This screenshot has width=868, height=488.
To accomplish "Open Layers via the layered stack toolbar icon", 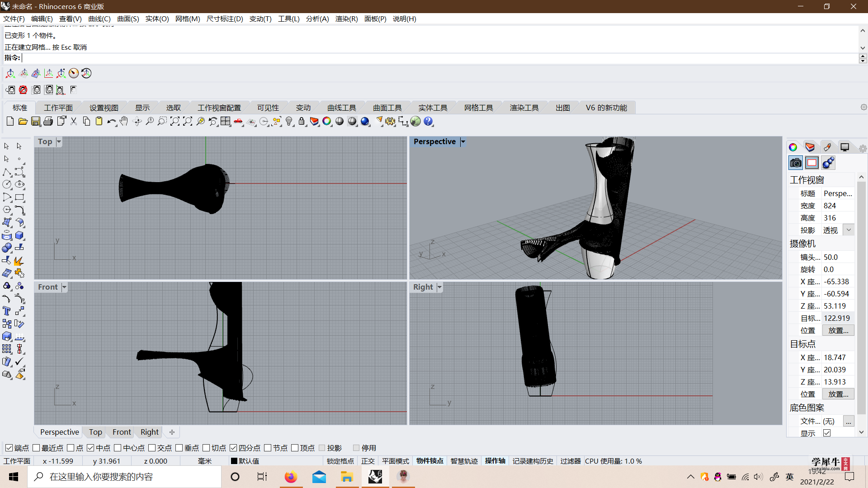I will tap(314, 121).
